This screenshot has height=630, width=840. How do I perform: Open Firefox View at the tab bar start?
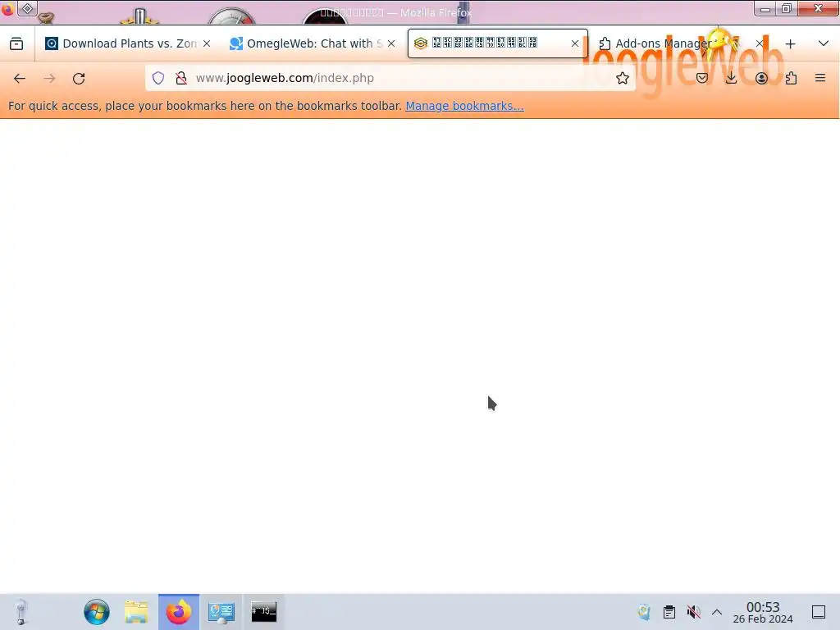click(x=16, y=44)
